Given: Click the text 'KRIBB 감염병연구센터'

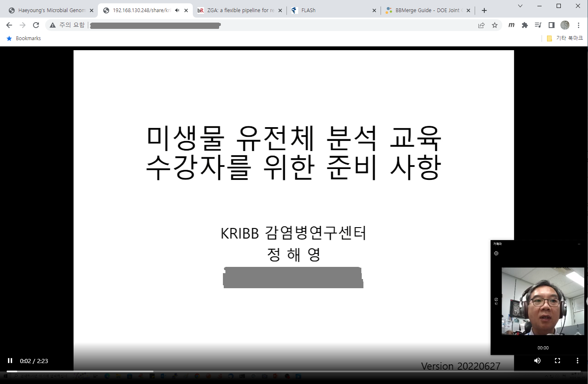Looking at the screenshot, I should 294,233.
